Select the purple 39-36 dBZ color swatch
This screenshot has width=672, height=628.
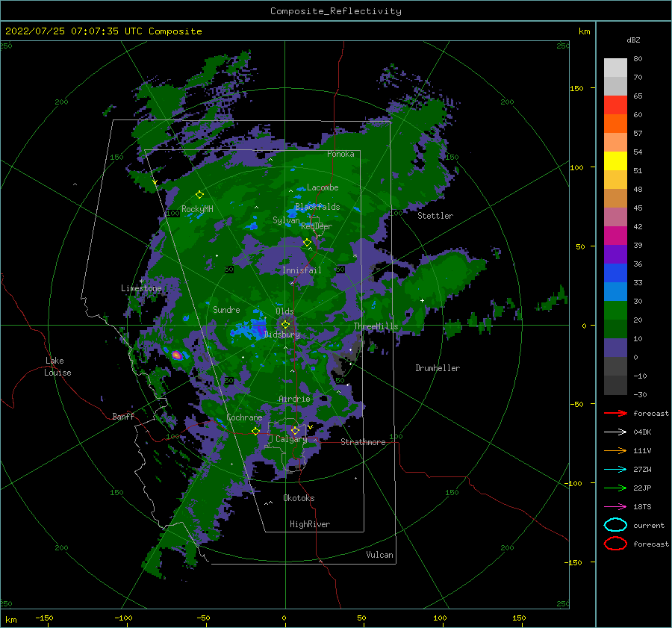pyautogui.click(x=615, y=254)
